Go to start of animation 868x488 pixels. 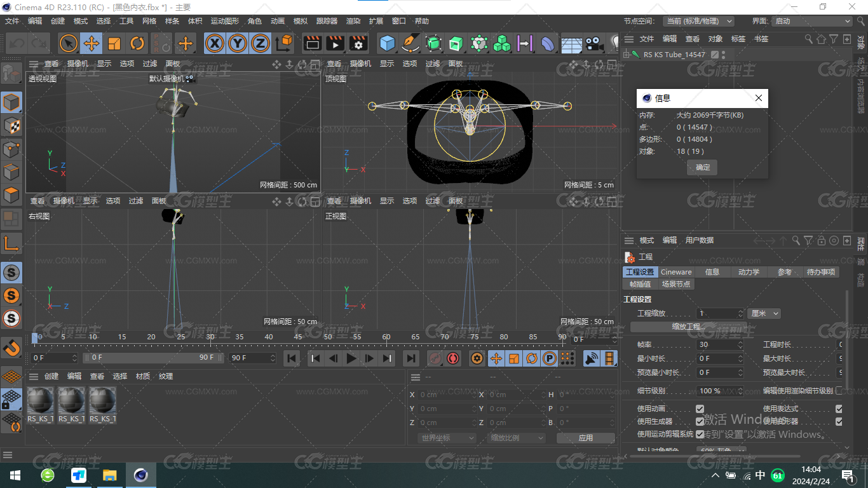[x=291, y=358]
